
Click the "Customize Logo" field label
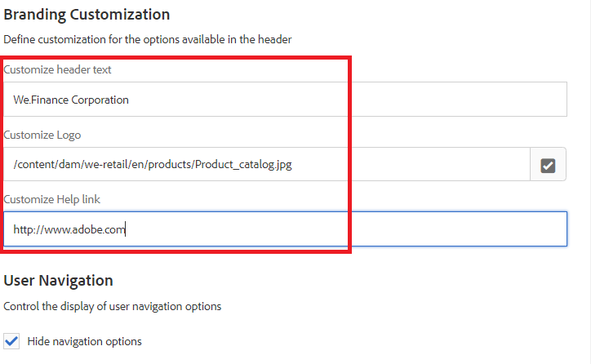(x=42, y=135)
